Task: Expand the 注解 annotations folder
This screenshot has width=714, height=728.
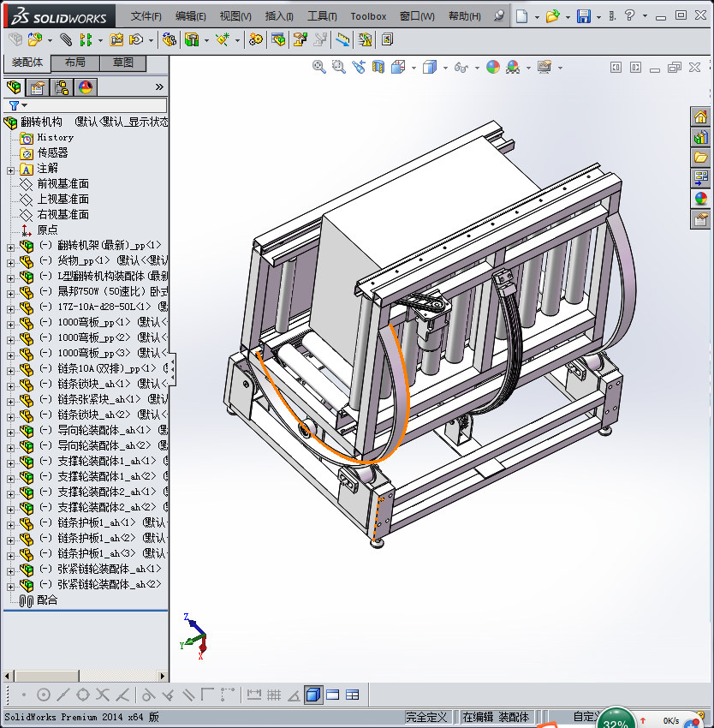Action: [x=10, y=169]
